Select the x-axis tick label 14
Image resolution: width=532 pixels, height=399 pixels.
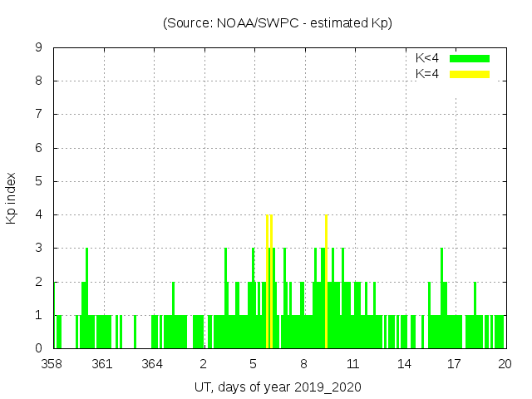[404, 364]
